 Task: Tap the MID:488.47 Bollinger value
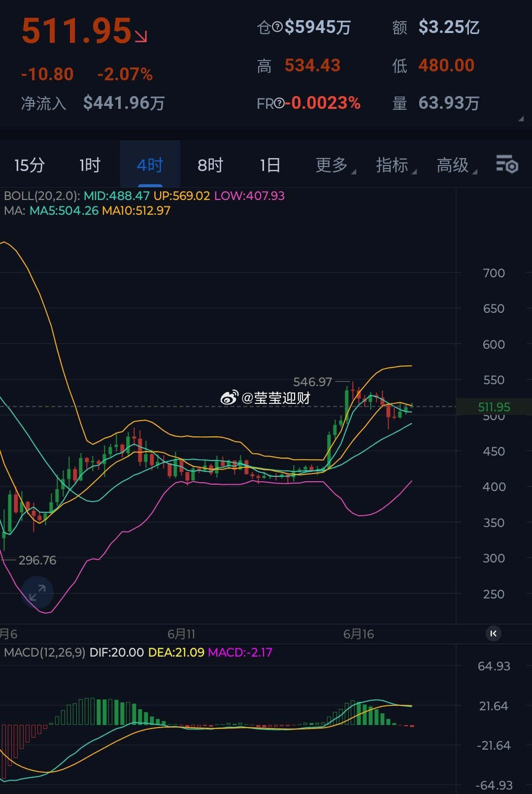coord(116,196)
